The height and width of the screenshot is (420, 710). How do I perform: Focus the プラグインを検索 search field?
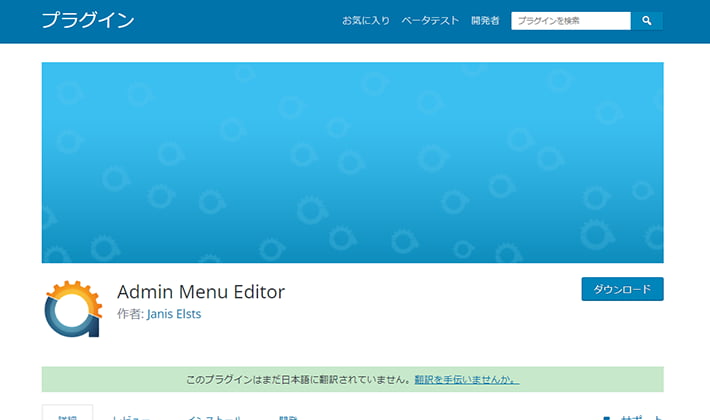(x=571, y=21)
